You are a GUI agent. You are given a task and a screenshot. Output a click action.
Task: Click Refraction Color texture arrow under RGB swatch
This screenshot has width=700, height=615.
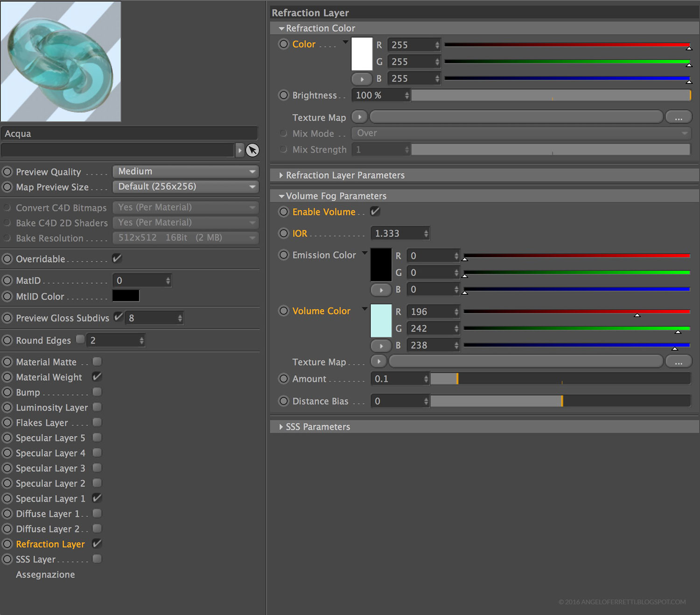click(x=362, y=79)
